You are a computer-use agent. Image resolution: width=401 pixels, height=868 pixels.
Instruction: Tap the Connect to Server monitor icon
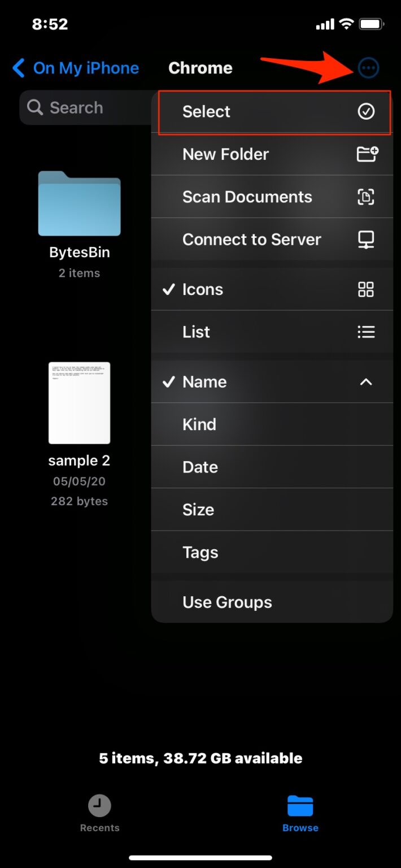coord(367,240)
